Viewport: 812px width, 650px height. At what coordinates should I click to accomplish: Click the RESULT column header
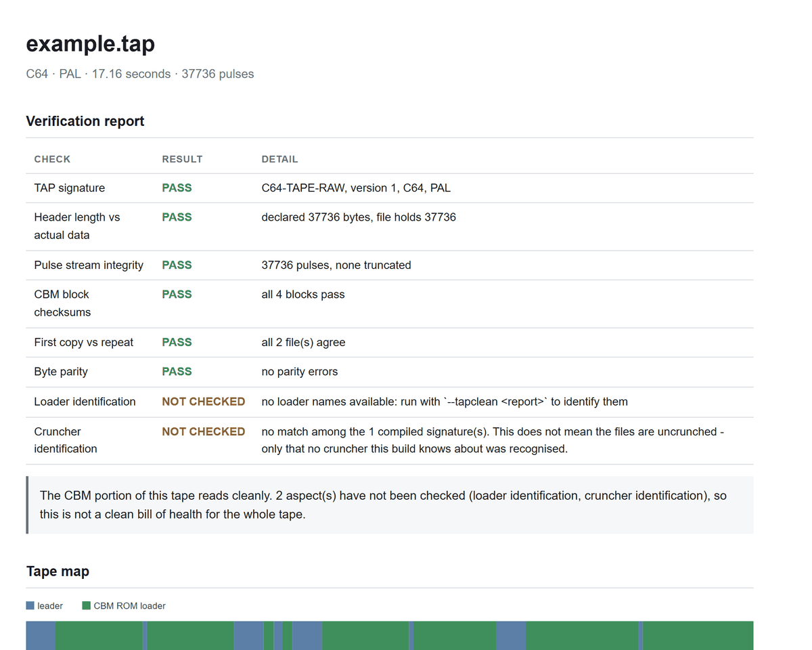(x=182, y=159)
